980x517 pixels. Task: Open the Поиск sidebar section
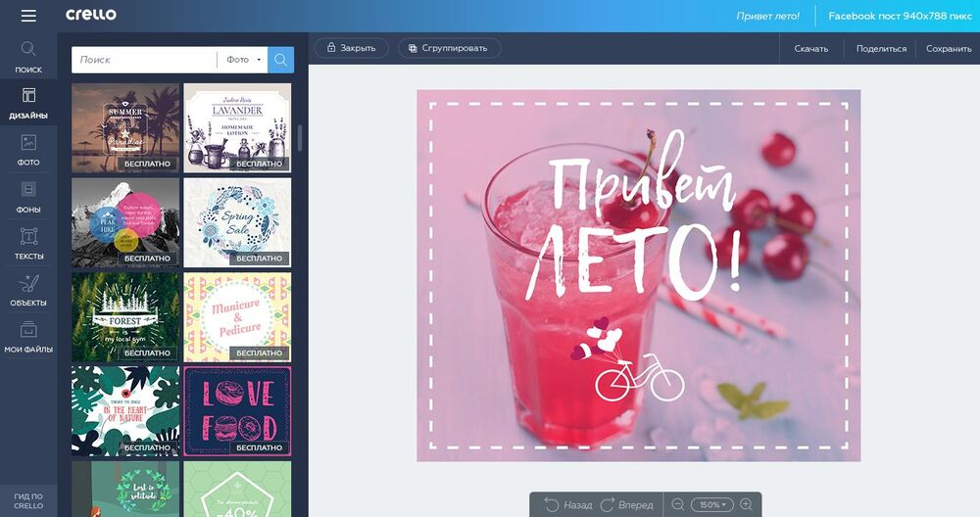pos(28,57)
